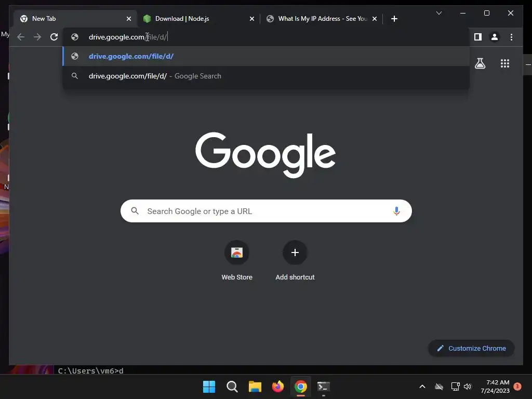
Task: Click the network status tray icon
Action: coord(455,387)
